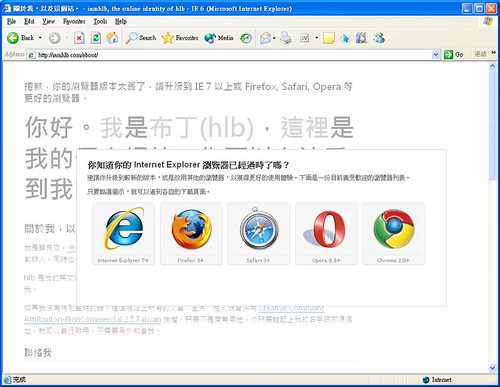
Task: Open the Edit menu
Action: (x=29, y=22)
